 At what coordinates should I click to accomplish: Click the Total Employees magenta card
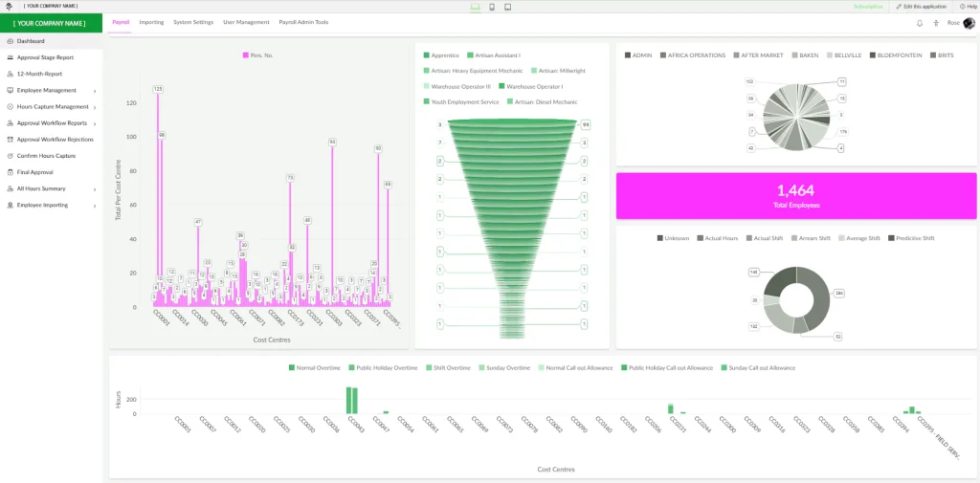click(x=795, y=196)
